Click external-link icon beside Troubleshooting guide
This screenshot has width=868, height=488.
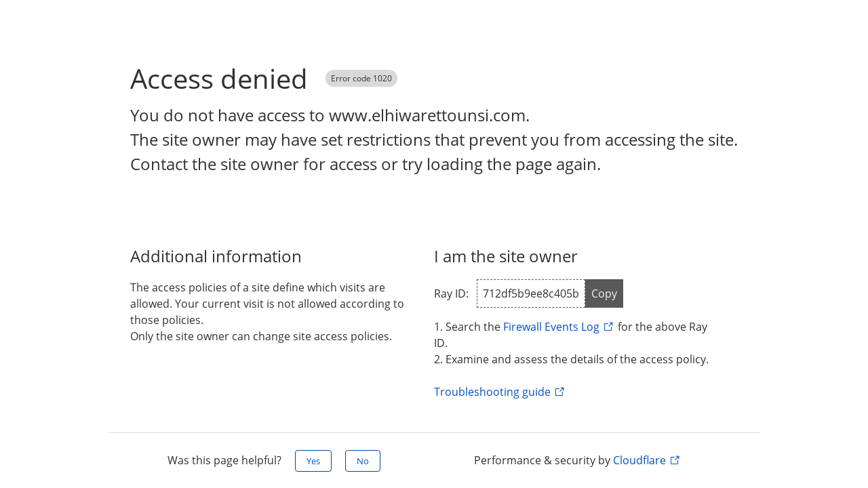[x=559, y=392]
